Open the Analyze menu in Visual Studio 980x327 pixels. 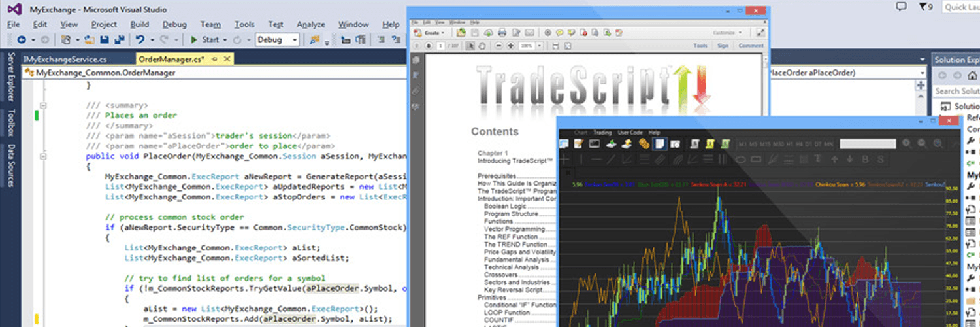(x=310, y=24)
